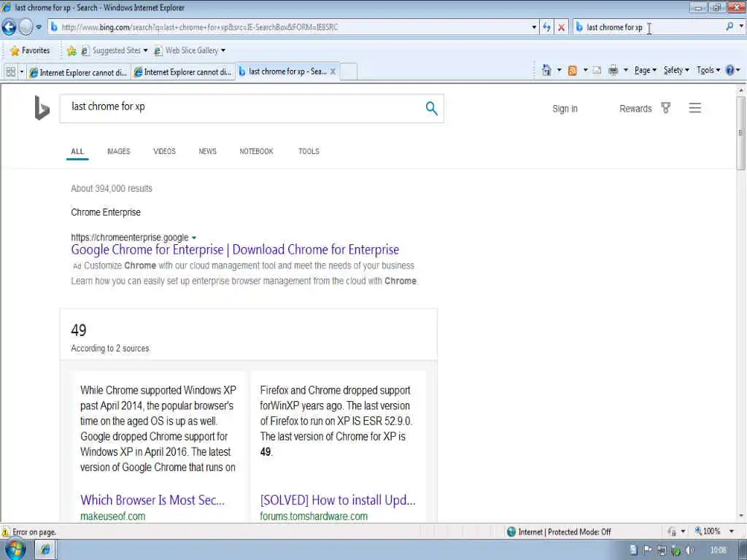Image resolution: width=747 pixels, height=560 pixels.
Task: Switch to VIDEOS results
Action: pyautogui.click(x=164, y=152)
